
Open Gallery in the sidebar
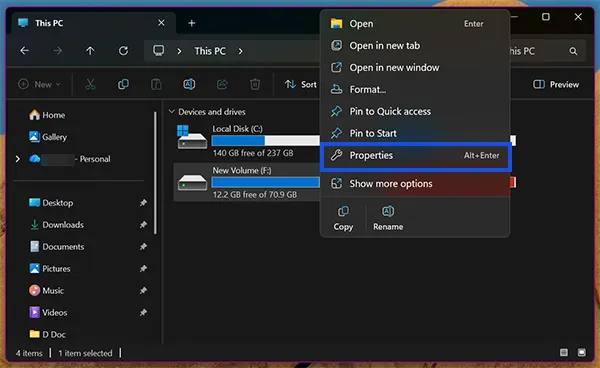coord(48,137)
